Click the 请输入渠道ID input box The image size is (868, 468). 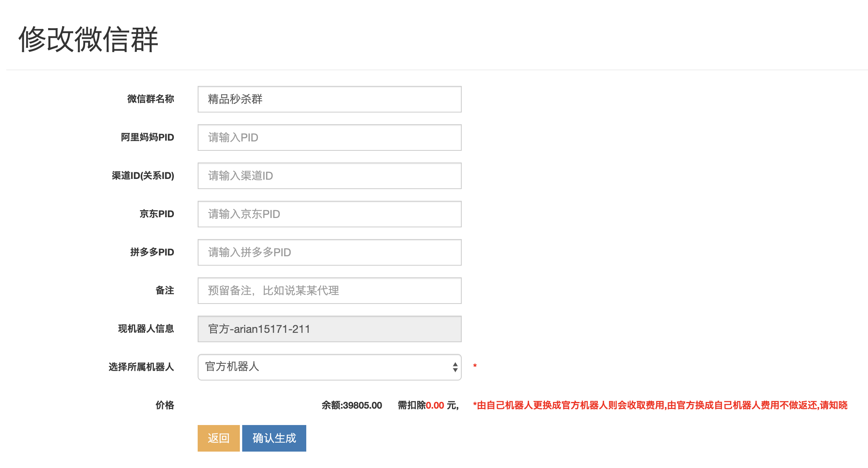329,176
